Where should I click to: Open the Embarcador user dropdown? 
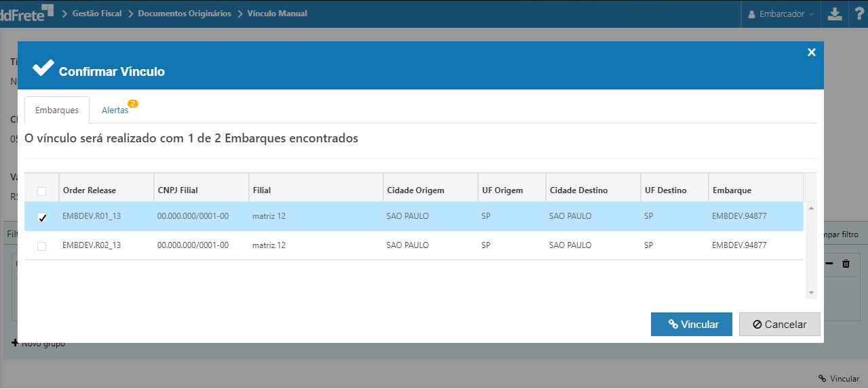coord(781,14)
